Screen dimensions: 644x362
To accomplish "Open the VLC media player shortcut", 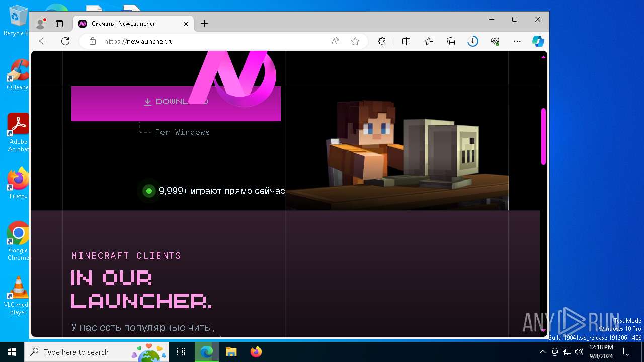I will (x=18, y=296).
